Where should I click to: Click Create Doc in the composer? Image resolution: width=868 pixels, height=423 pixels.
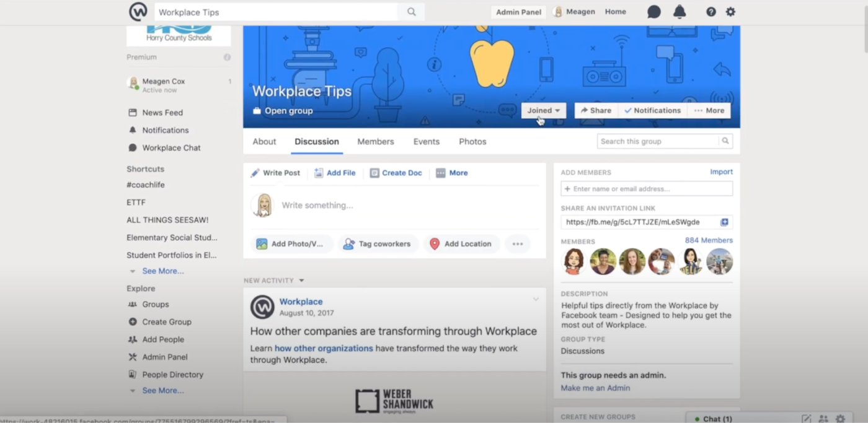396,173
